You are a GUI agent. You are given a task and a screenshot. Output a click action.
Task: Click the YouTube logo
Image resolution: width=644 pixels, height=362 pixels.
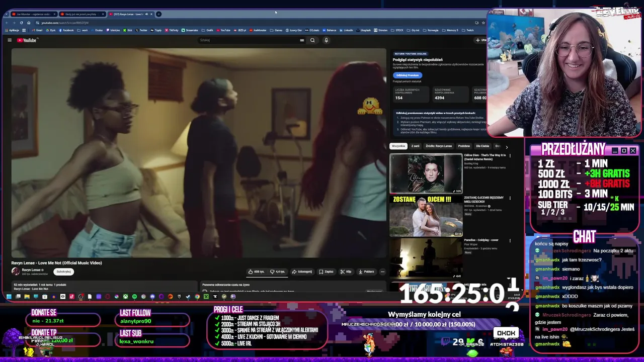[27, 40]
